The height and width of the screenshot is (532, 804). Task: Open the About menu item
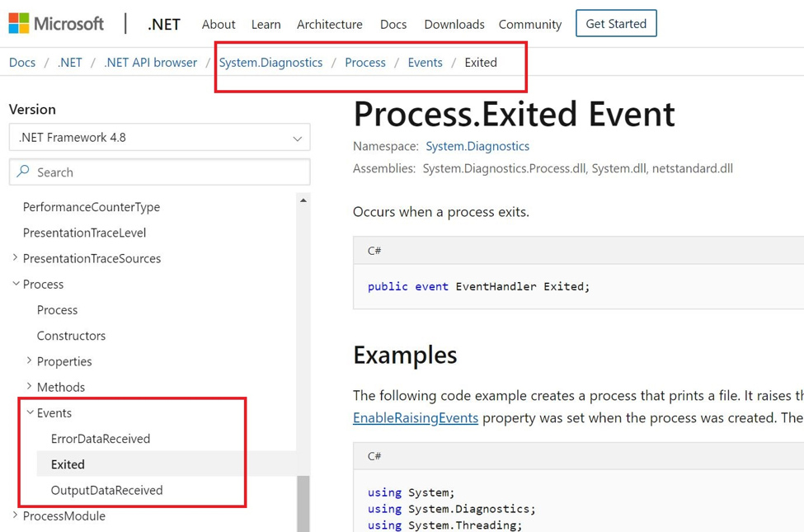[219, 24]
